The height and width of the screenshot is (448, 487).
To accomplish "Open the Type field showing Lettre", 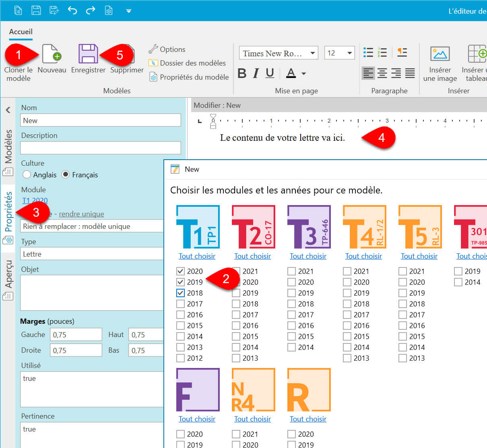I will 92,254.
